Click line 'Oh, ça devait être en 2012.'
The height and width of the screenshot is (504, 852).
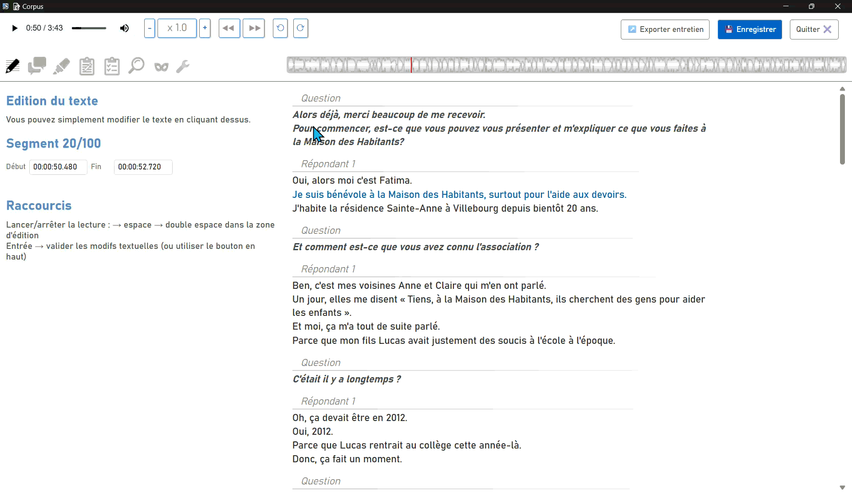coord(350,418)
